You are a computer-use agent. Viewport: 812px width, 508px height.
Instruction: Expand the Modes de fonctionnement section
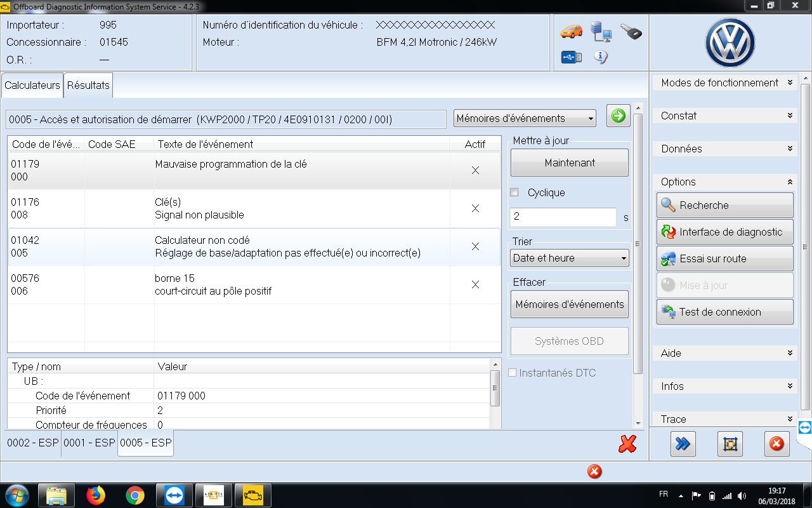(724, 83)
